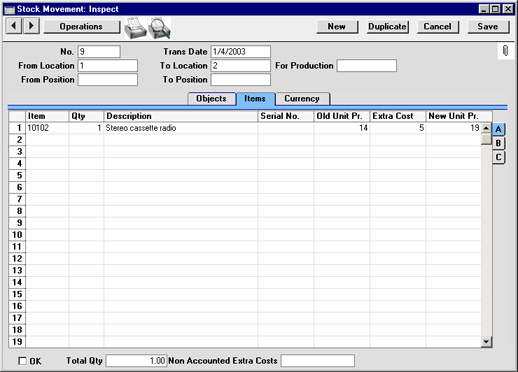The image size is (518, 372).
Task: Click the Total Qty field
Action: click(x=136, y=361)
